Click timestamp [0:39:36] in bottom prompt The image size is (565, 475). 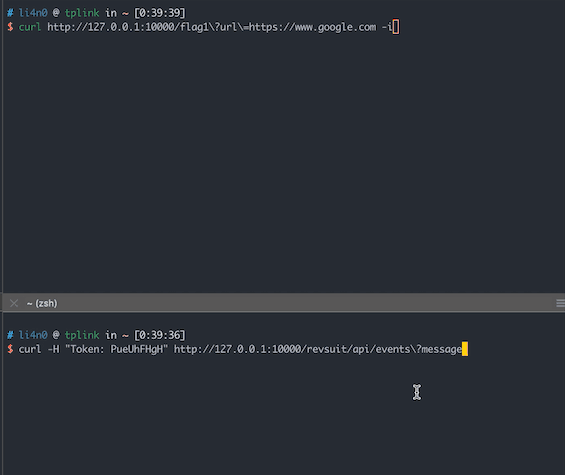pyautogui.click(x=160, y=335)
